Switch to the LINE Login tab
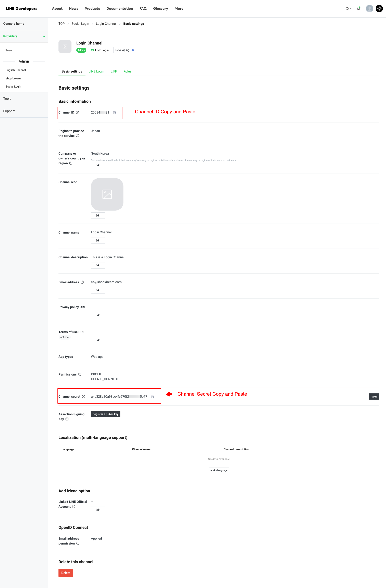Viewport: 386px width, 588px height. [x=96, y=71]
